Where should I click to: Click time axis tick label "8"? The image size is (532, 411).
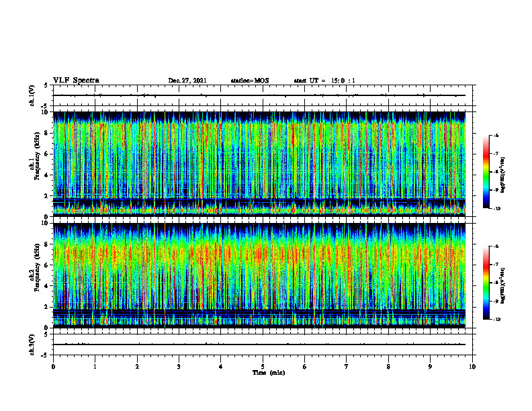[388, 367]
